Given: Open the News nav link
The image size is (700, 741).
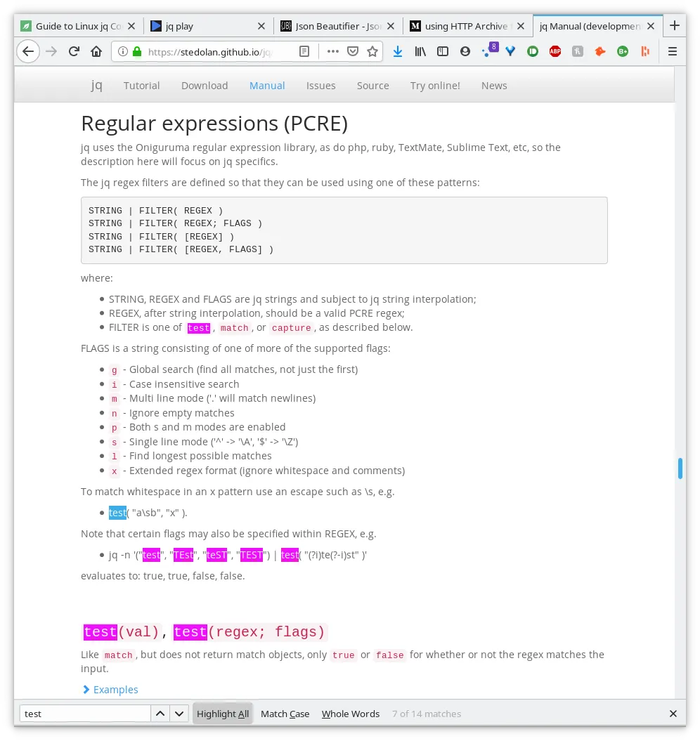Looking at the screenshot, I should pyautogui.click(x=494, y=86).
